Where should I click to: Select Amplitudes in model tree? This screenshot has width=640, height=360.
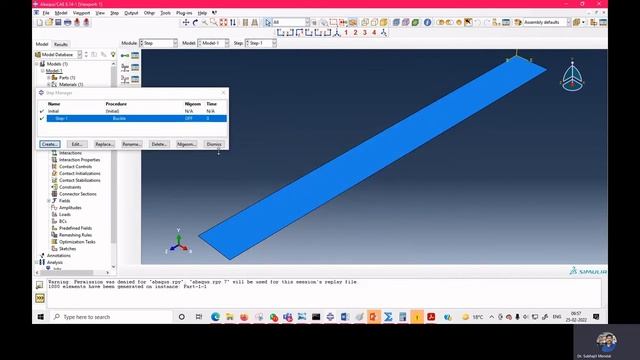(70, 208)
